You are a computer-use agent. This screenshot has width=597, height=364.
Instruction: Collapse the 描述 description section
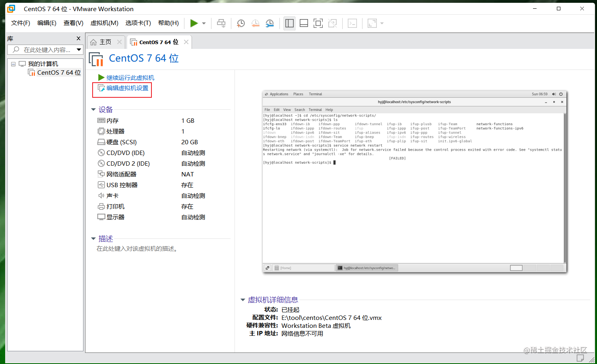click(93, 239)
